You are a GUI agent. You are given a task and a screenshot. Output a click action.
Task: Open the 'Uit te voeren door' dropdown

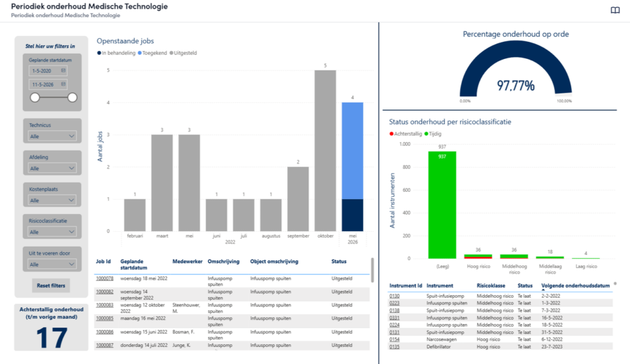point(52,264)
